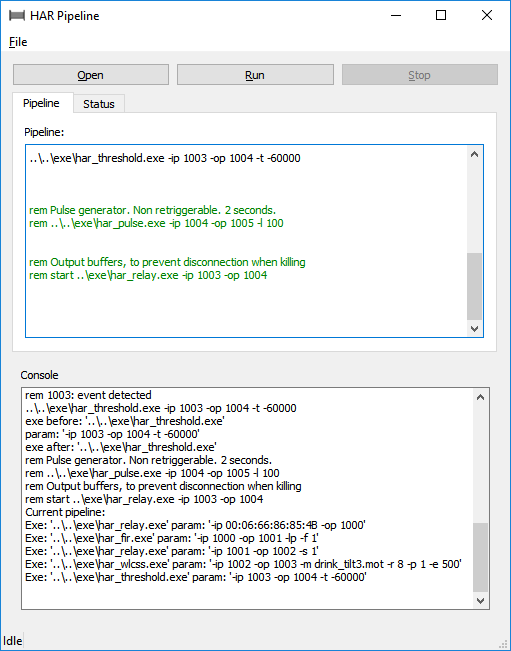The height and width of the screenshot is (651, 511).
Task: Click the Run button
Action: coord(255,75)
